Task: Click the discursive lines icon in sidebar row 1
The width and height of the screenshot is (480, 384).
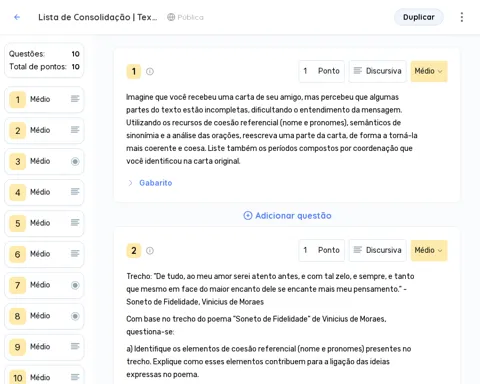Action: click(x=75, y=99)
